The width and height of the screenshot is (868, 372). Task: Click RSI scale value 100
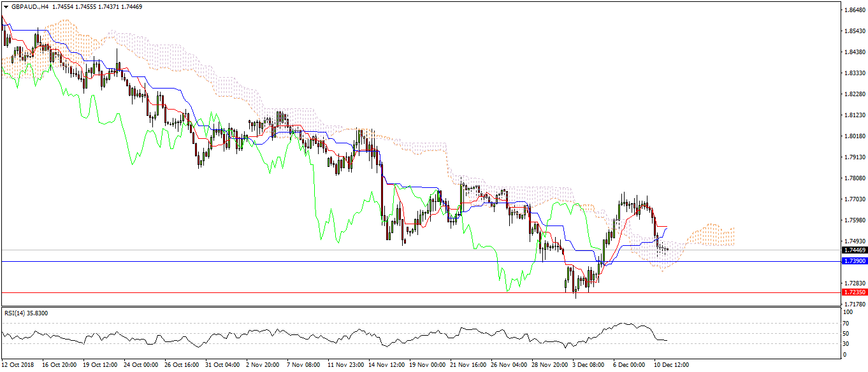point(848,313)
